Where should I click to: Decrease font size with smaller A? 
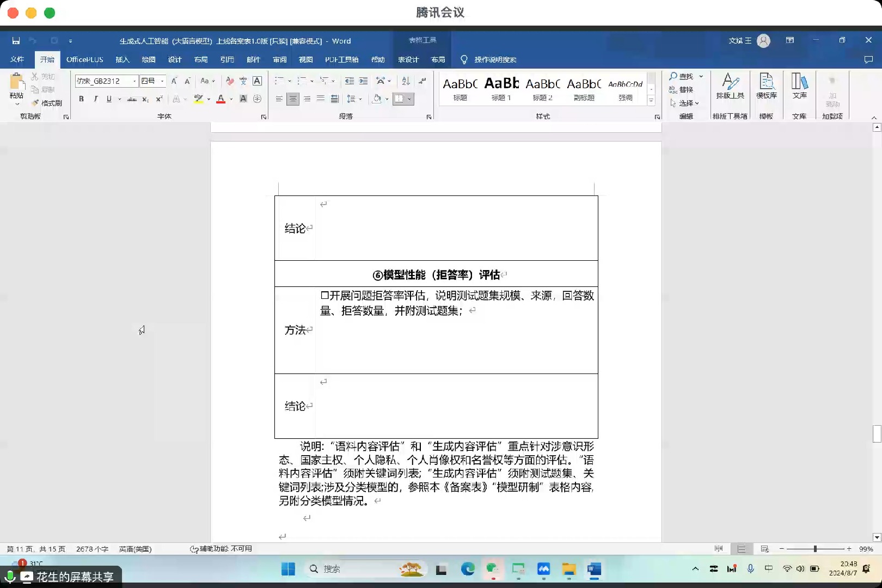(x=187, y=81)
